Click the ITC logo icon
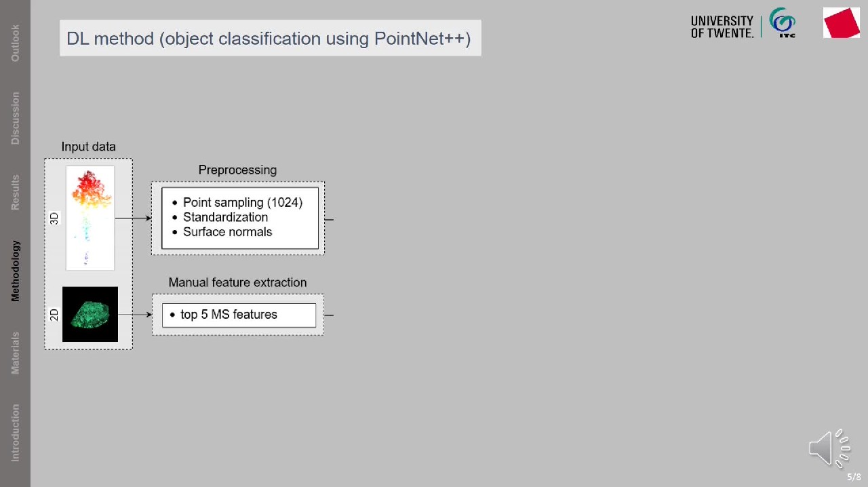 783,23
